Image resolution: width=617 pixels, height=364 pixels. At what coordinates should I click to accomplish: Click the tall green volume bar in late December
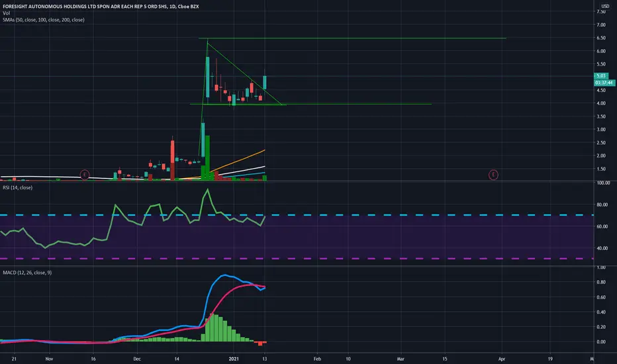207,158
